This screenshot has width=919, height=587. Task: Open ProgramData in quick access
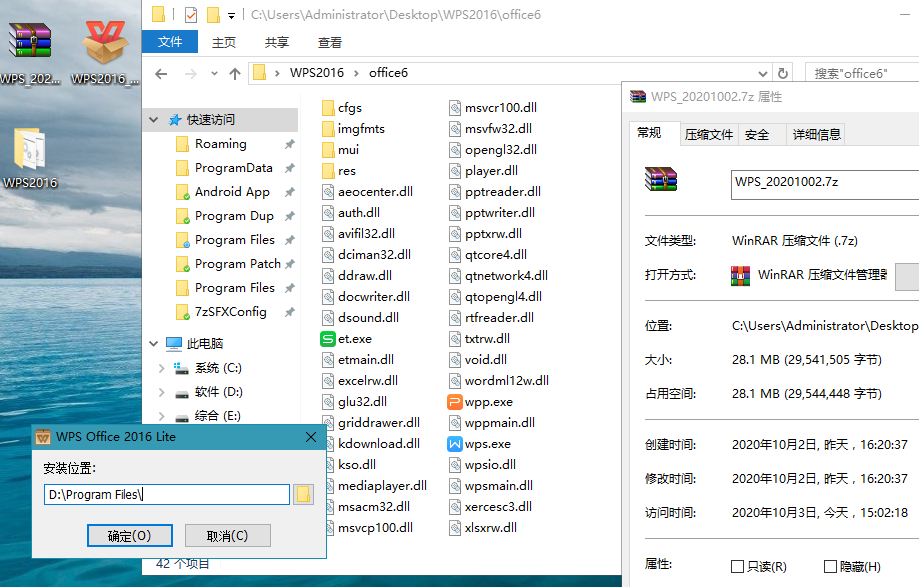coord(233,168)
